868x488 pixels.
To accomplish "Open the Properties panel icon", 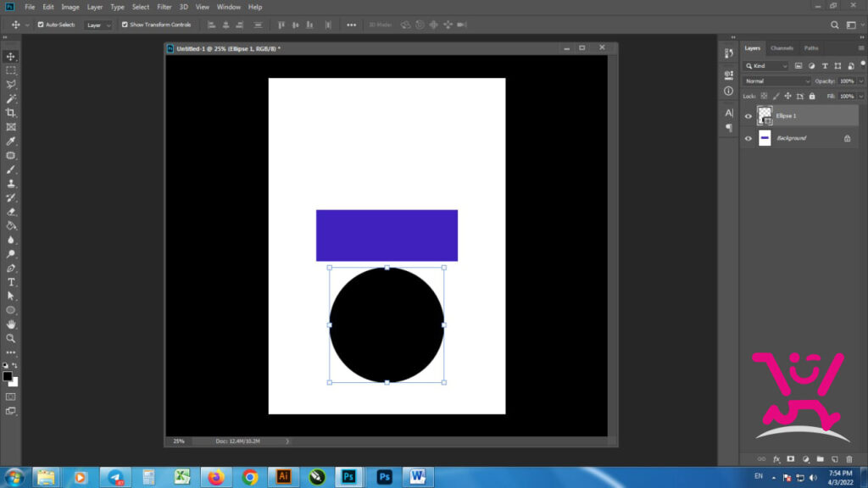I will tap(728, 75).
